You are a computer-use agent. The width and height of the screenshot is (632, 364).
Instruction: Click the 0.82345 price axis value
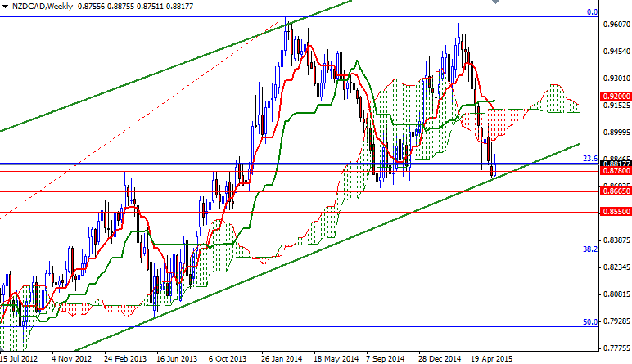[616, 267]
